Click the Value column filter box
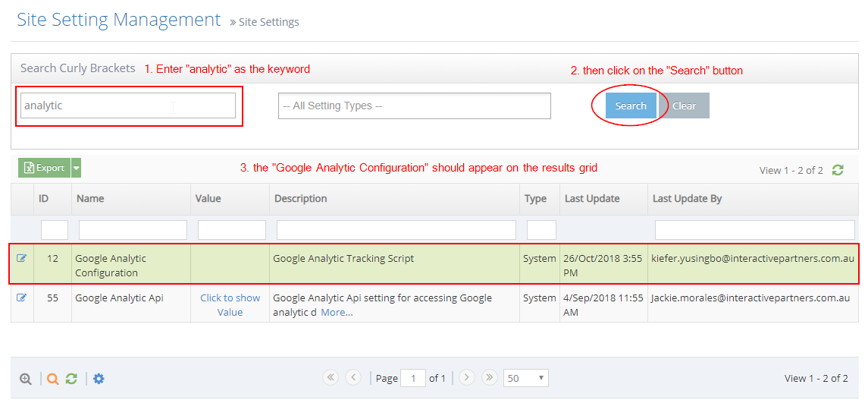This screenshot has height=400, width=868. pyautogui.click(x=232, y=230)
